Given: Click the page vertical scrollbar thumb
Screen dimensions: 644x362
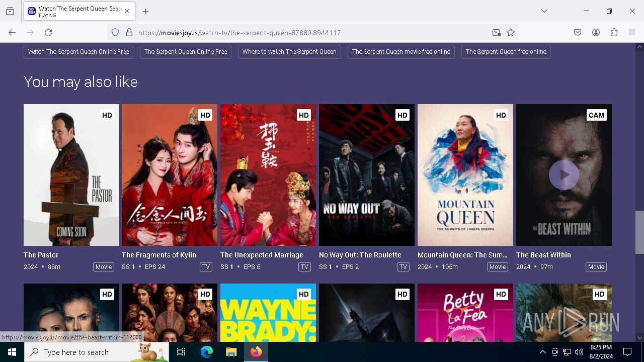Looking at the screenshot, I should click(x=639, y=232).
